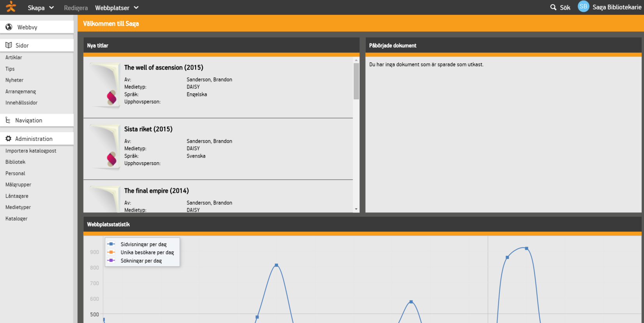Open the Kataloger admin page
The width and height of the screenshot is (644, 323).
16,218
